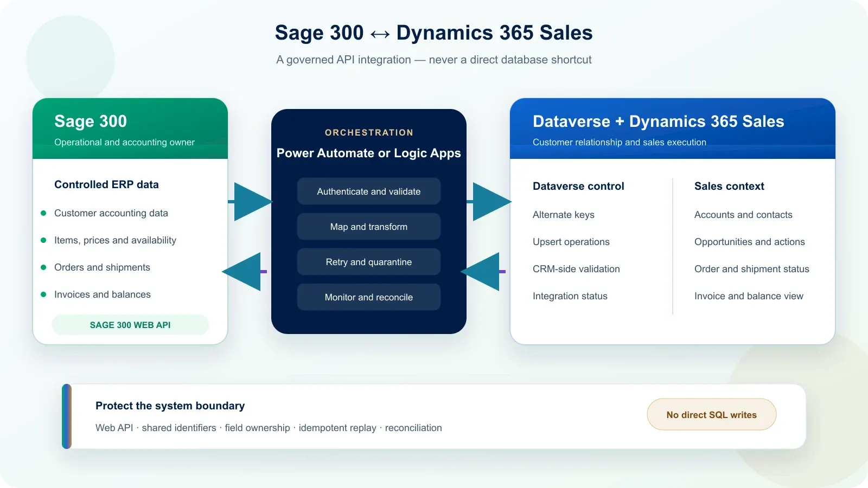
Task: Select Opportunities and actions entry
Action: click(x=750, y=242)
